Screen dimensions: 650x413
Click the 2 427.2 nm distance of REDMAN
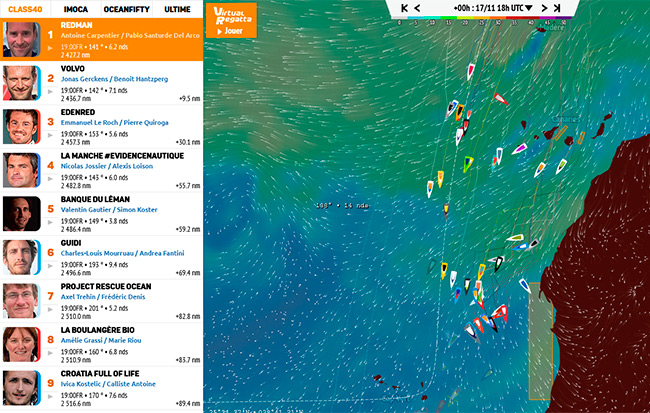[75, 55]
